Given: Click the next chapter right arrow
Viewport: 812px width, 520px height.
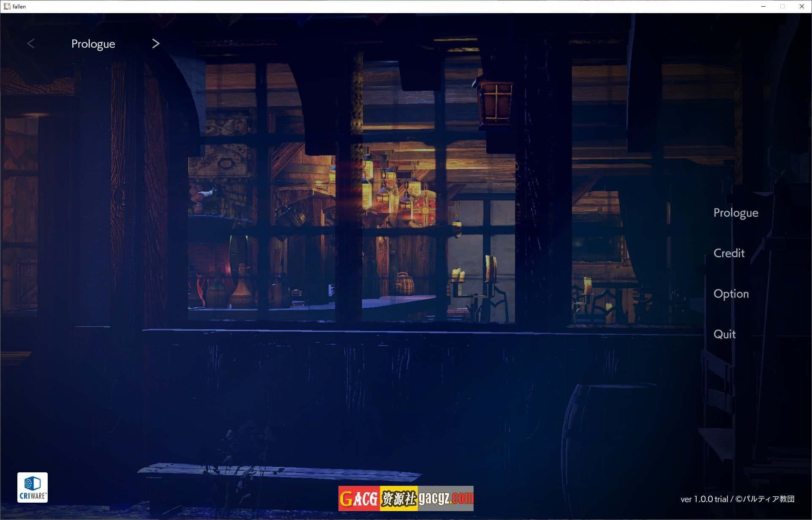Looking at the screenshot, I should (x=156, y=43).
